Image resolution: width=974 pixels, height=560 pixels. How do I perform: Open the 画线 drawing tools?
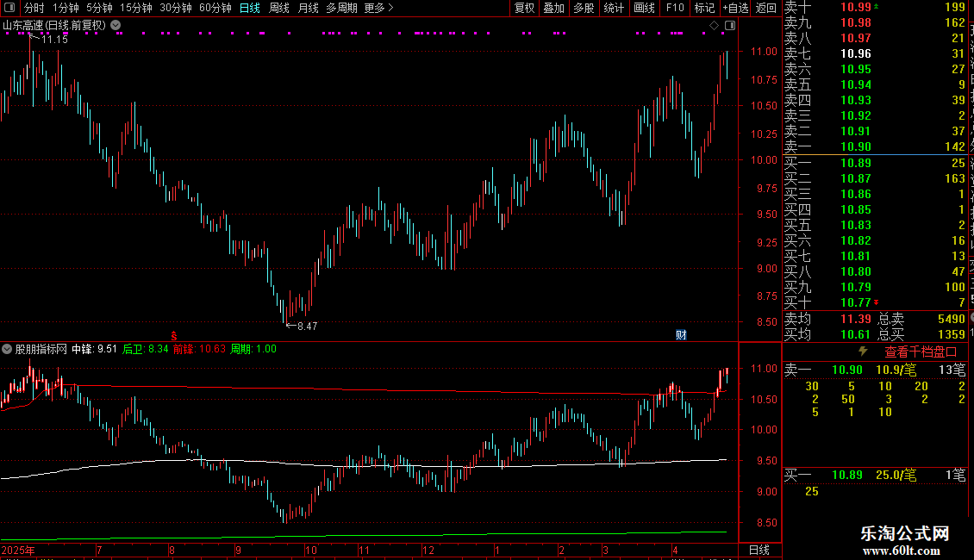click(x=644, y=8)
